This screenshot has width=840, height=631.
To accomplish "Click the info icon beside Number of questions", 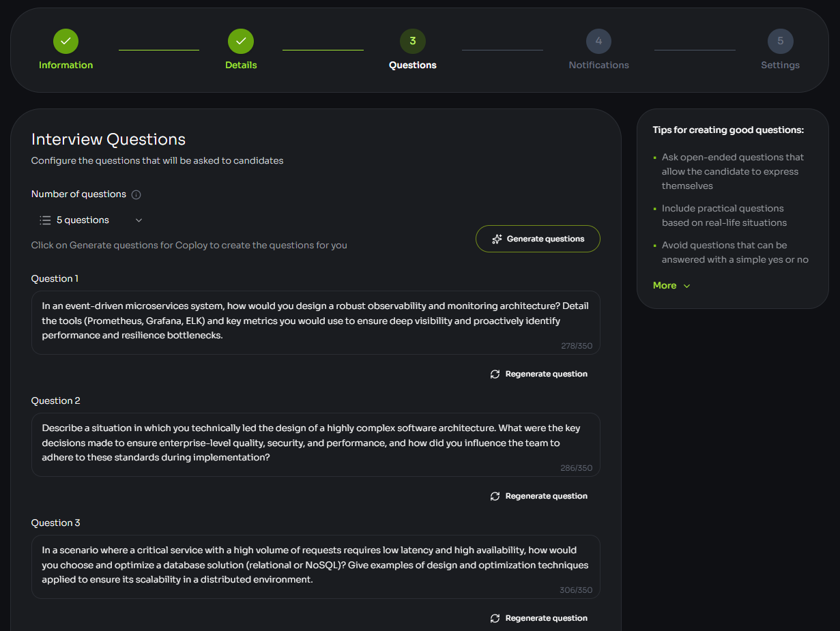I will 136,194.
